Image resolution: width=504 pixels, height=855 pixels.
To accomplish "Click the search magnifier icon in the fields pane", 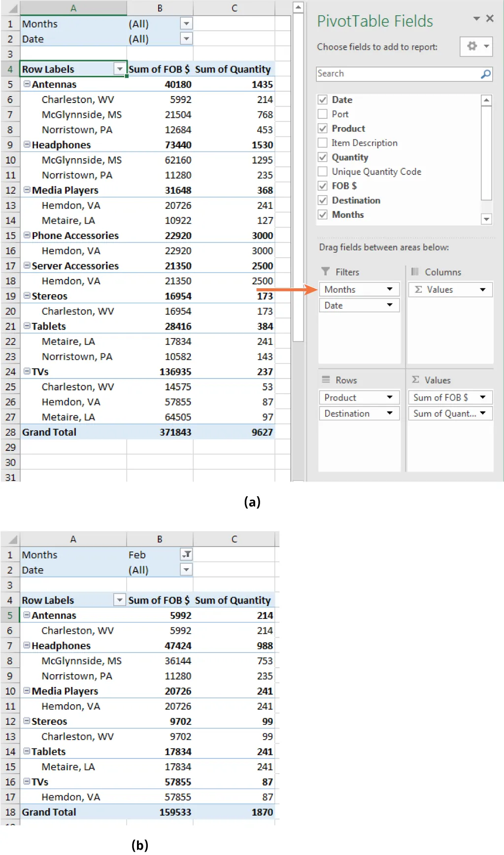I will click(485, 74).
